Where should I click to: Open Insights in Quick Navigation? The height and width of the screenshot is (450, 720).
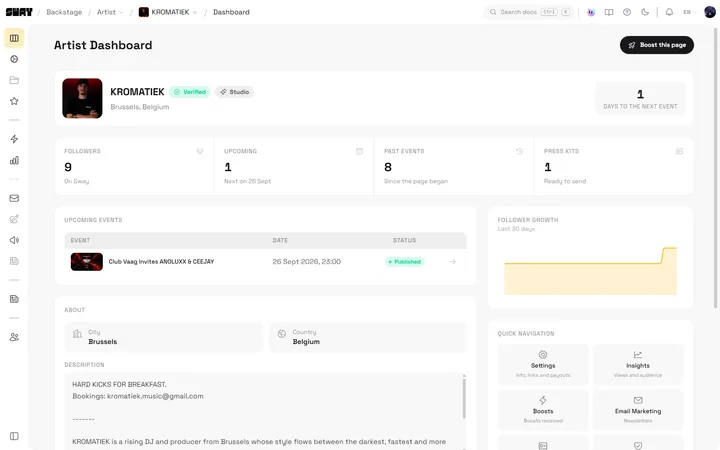[638, 365]
